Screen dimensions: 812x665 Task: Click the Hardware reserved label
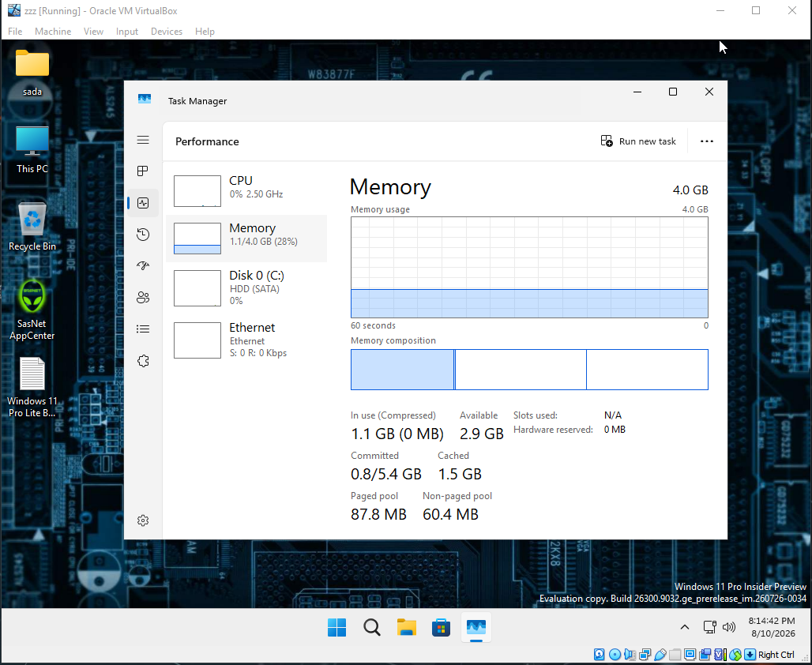(553, 430)
